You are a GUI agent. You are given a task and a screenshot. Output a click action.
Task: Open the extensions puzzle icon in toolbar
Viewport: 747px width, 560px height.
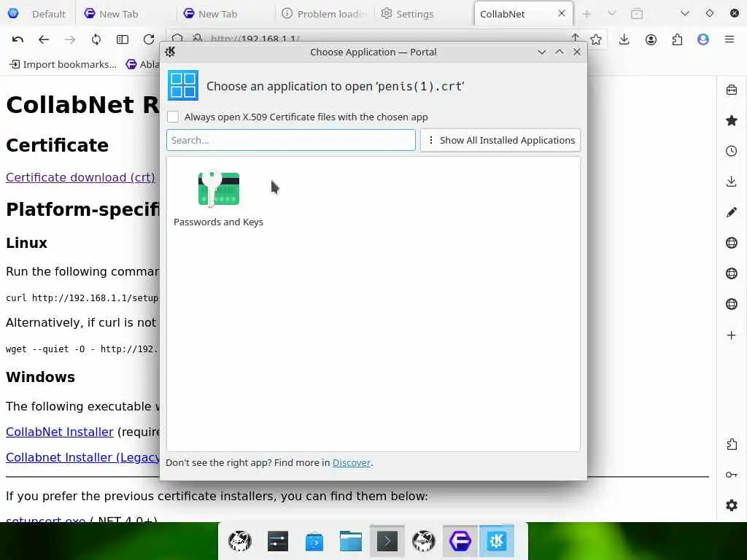point(677,39)
